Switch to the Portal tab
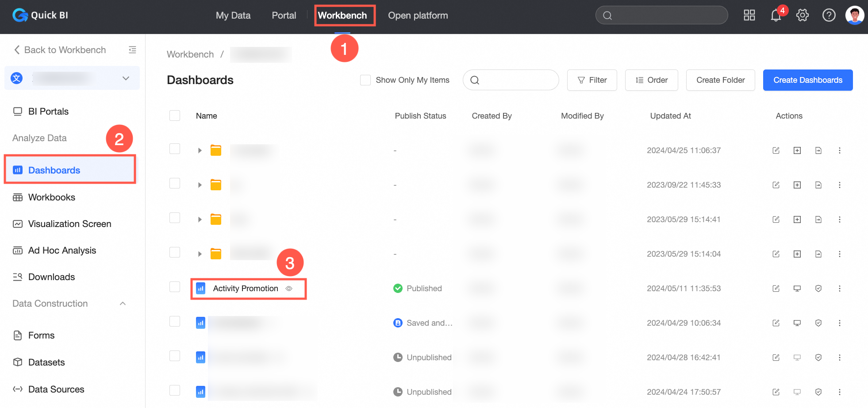 click(284, 15)
